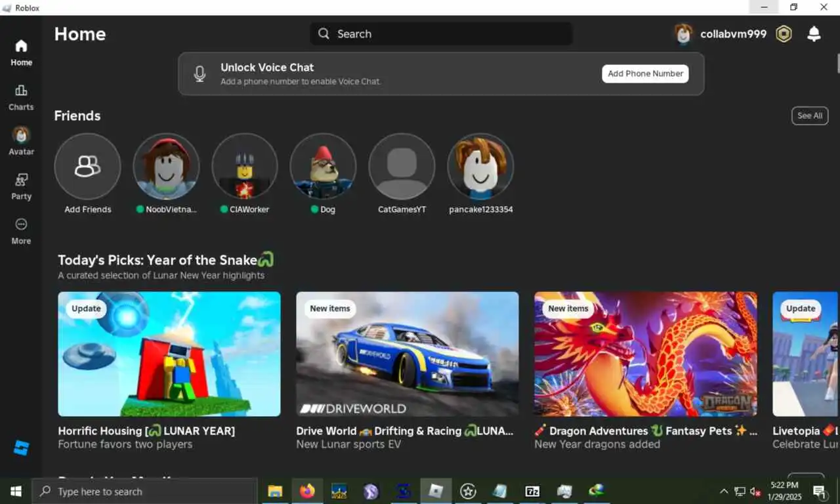Click the Add Friends circle icon
The image size is (840, 504).
click(x=87, y=166)
